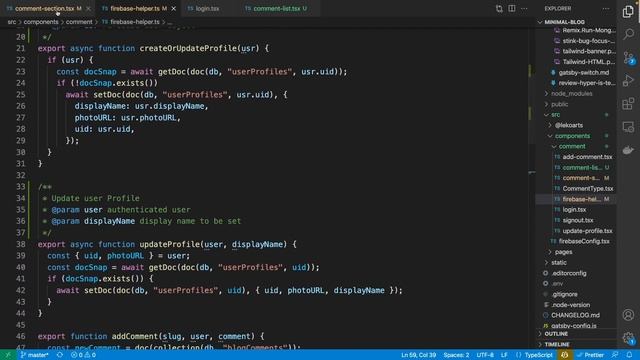
Task: Expand the public folder
Action: pos(559,104)
